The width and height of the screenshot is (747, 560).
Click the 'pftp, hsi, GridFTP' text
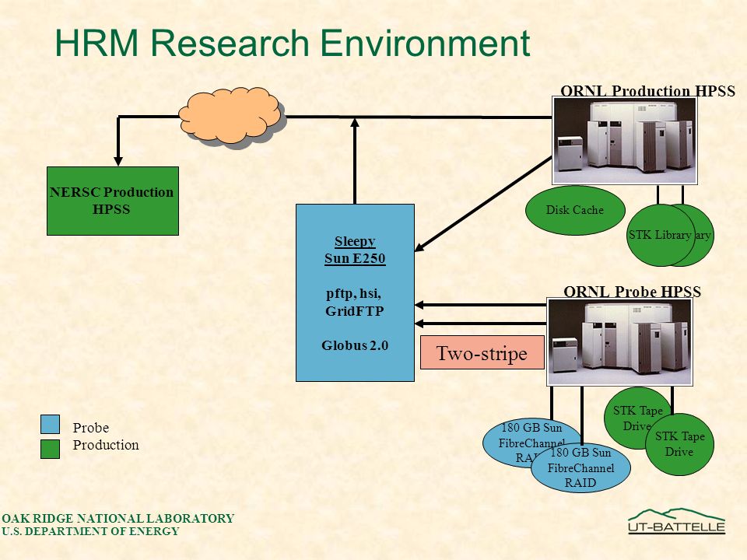(354, 302)
